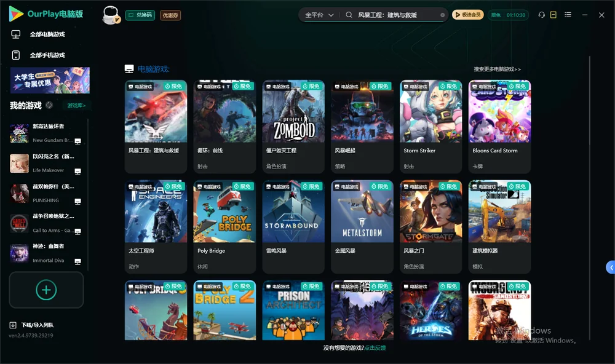615x364 pixels.
Task: Open the Project Zomboid game thumbnail
Action: 293,111
